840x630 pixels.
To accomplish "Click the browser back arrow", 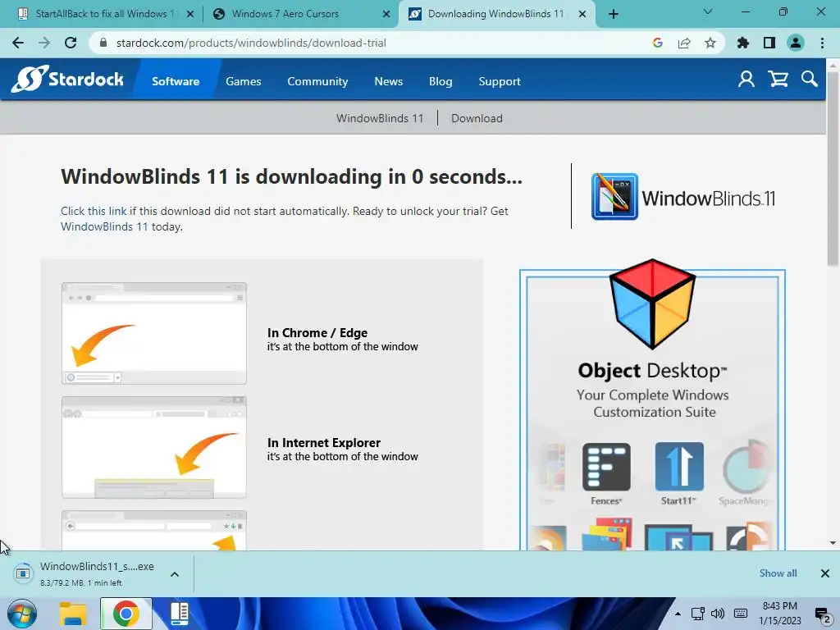I will tap(18, 43).
